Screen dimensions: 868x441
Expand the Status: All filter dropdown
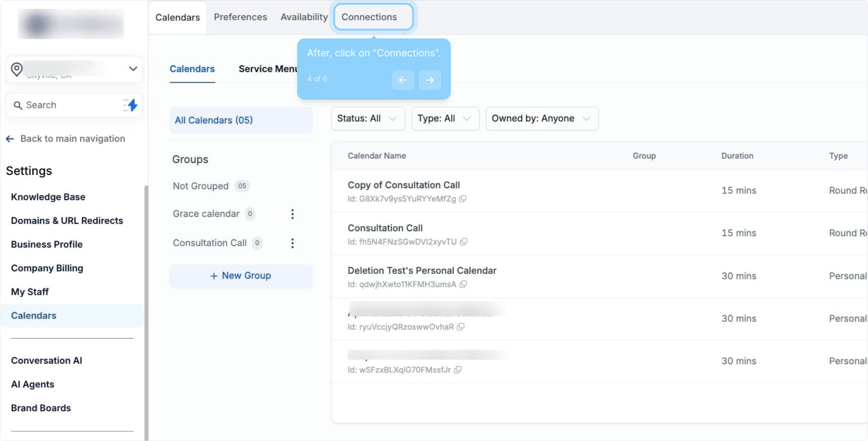pyautogui.click(x=368, y=118)
